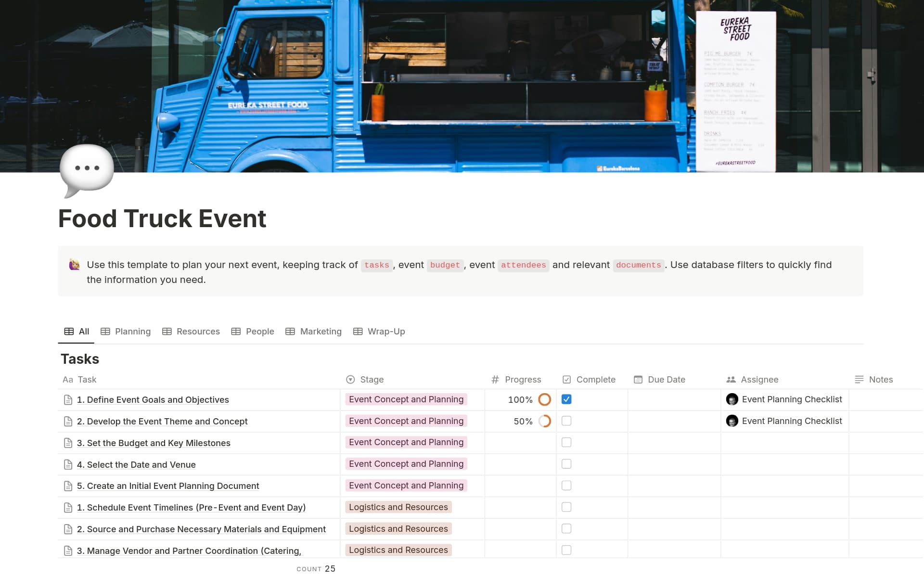Click the speech bubble page icon
The height and width of the screenshot is (577, 924).
[87, 169]
